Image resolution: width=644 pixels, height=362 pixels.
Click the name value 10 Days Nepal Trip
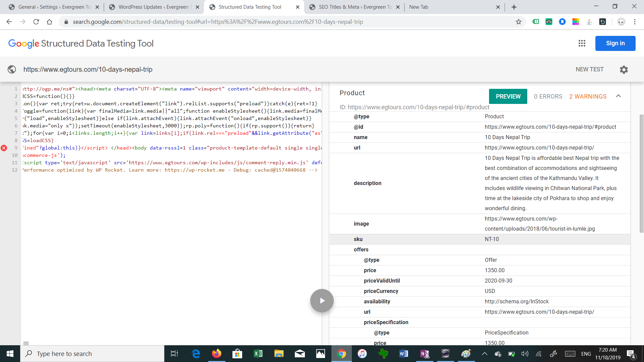[507, 137]
